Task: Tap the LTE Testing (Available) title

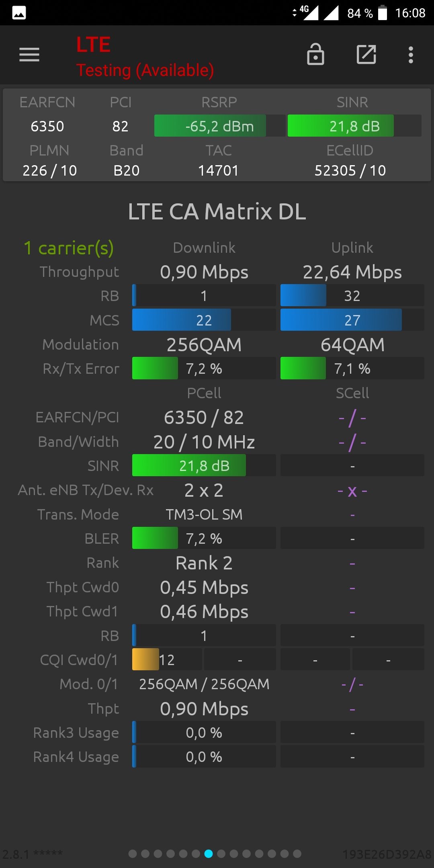Action: coord(145,57)
